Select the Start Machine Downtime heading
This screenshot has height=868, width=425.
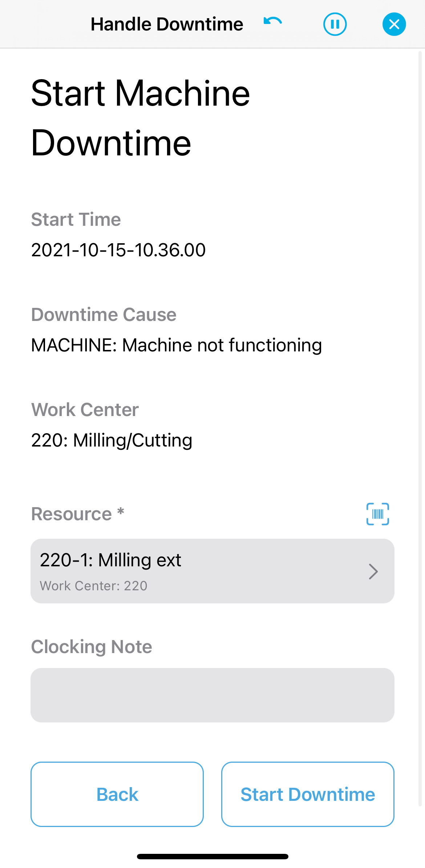tap(140, 118)
